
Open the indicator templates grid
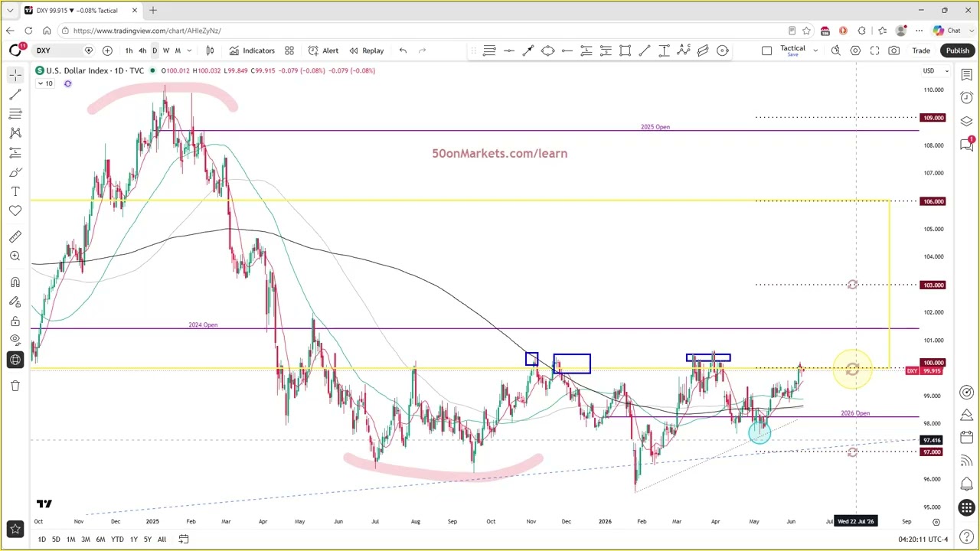point(289,51)
